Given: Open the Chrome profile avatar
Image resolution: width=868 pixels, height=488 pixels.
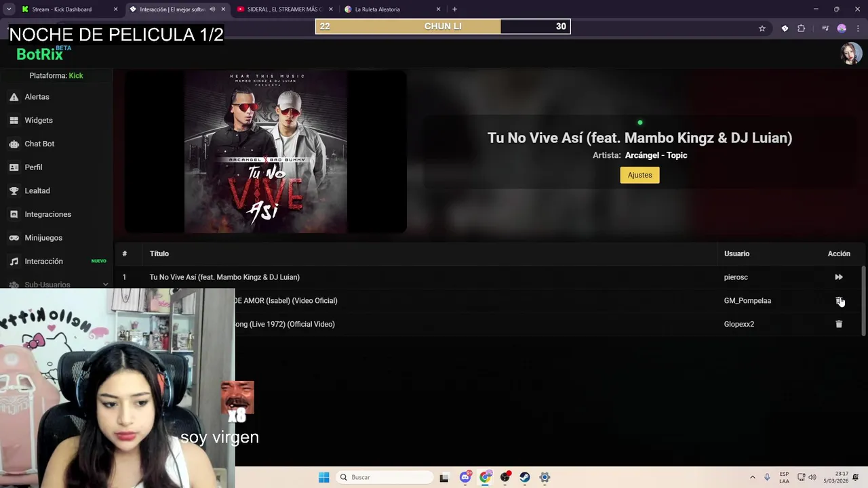Looking at the screenshot, I should coord(842,28).
